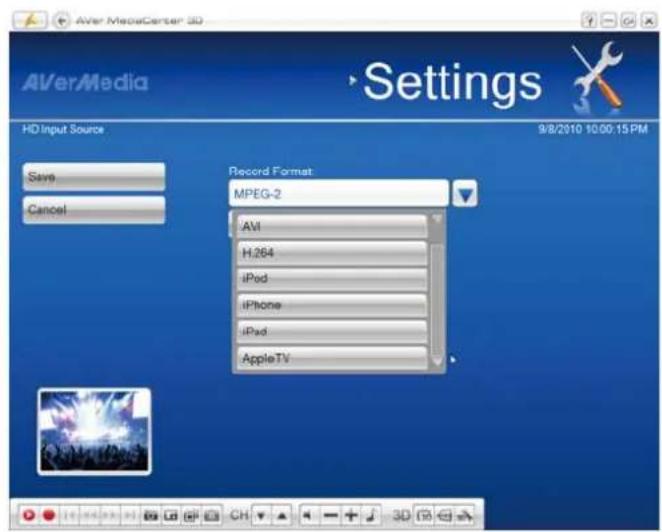
Task: Minimize the AVer MediaCenter window
Action: coord(608,20)
